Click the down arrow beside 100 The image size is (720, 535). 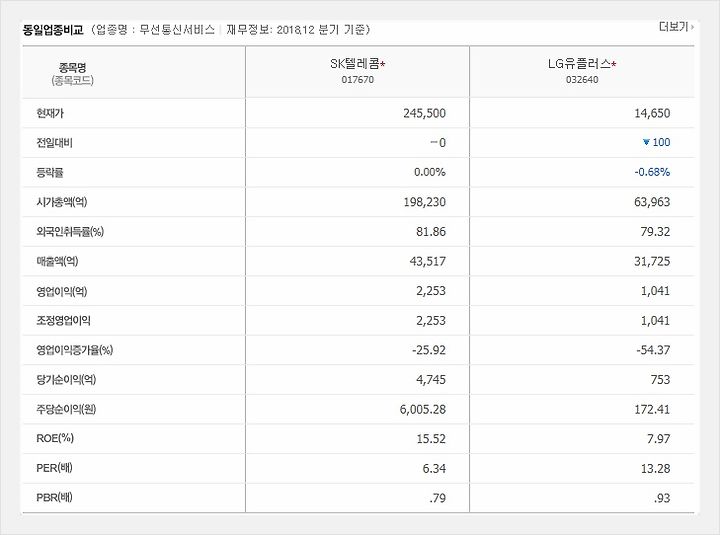click(x=646, y=142)
